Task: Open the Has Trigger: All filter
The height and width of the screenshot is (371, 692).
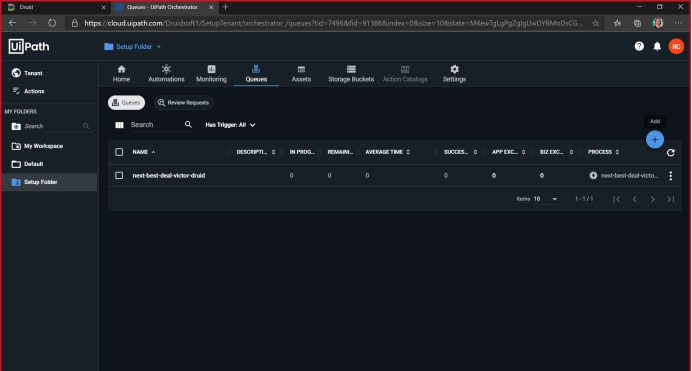Action: pos(230,125)
